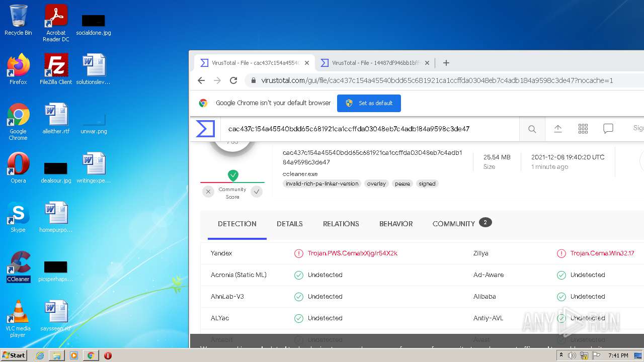Click the Chrome taskbar button
This screenshot has width=644, height=362.
(x=91, y=355)
